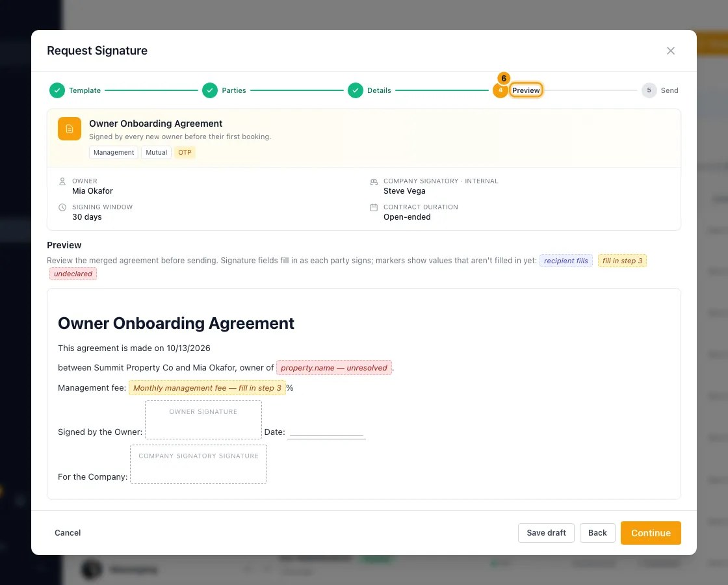Click the 'Signed by every new owner' description
The image size is (728, 585).
180,136
